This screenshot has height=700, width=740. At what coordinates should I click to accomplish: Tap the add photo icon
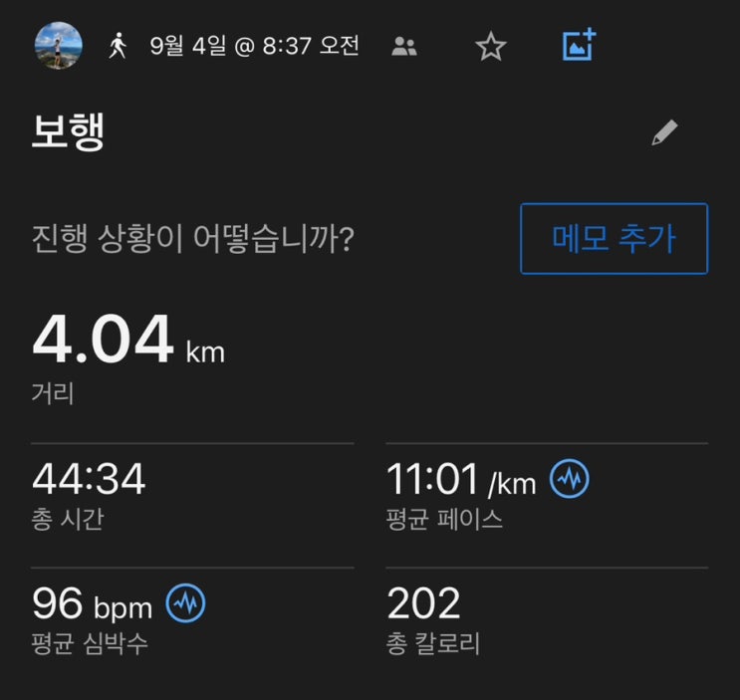[x=579, y=45]
